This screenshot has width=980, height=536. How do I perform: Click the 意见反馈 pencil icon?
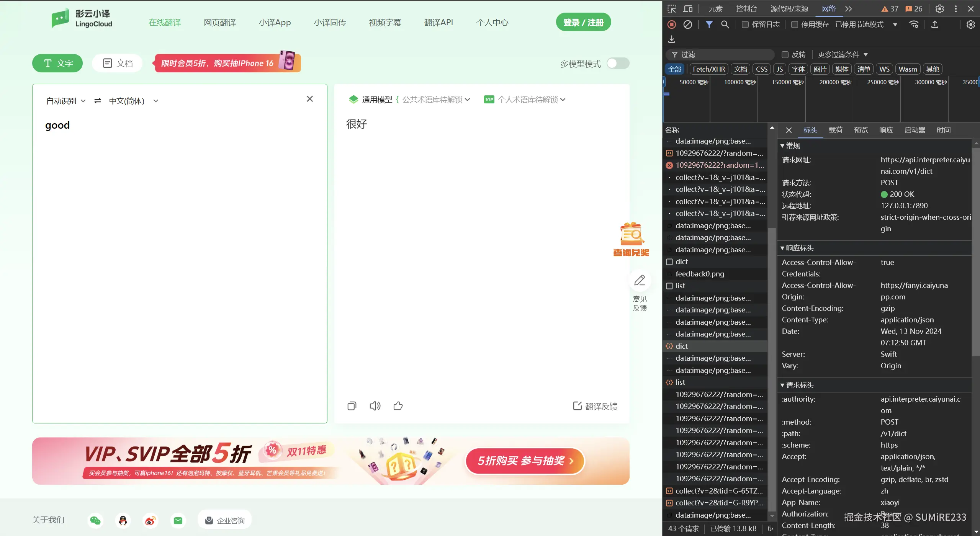tap(640, 281)
